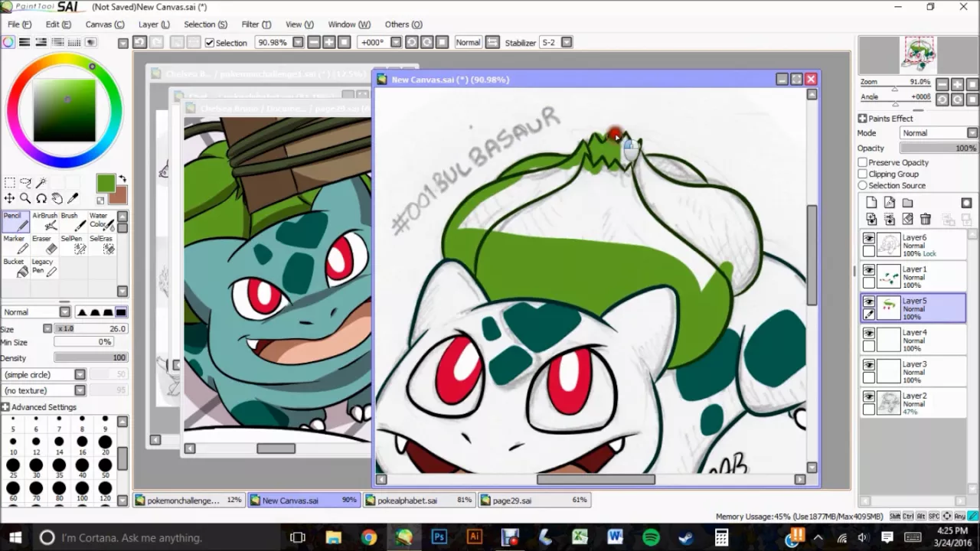Select the Selection Source option
980x551 pixels.
[x=863, y=185]
